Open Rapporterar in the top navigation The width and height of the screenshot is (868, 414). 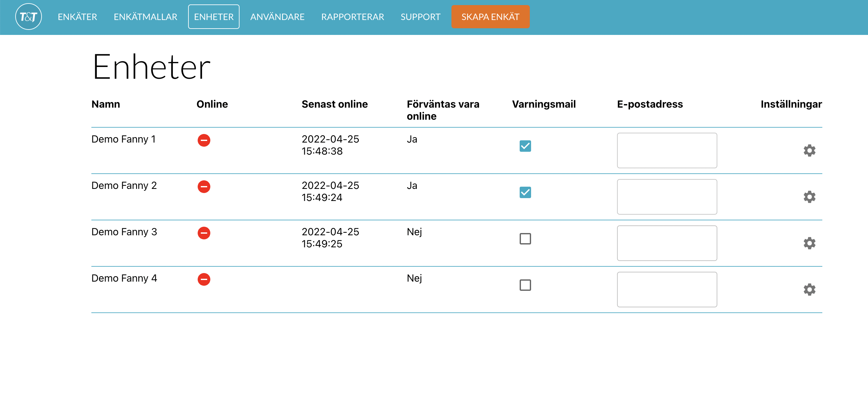coord(352,17)
